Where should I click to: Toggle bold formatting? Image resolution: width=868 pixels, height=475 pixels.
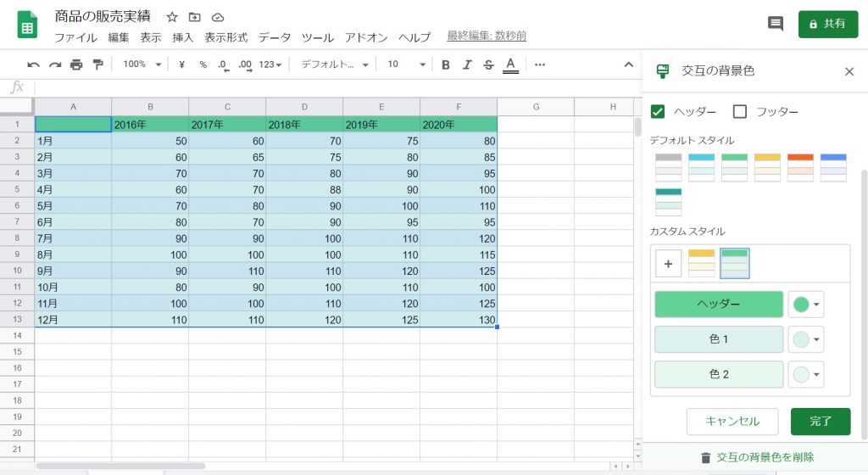tap(445, 64)
